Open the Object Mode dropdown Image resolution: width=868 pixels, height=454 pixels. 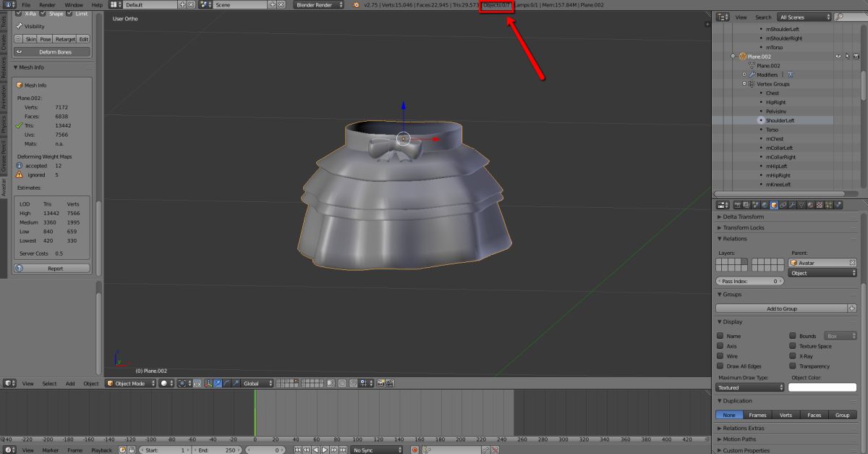pyautogui.click(x=130, y=383)
